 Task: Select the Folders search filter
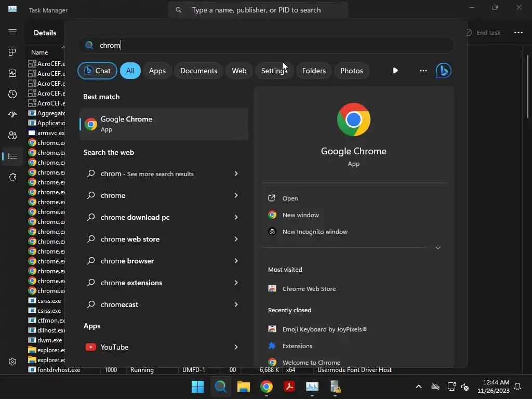click(x=314, y=71)
